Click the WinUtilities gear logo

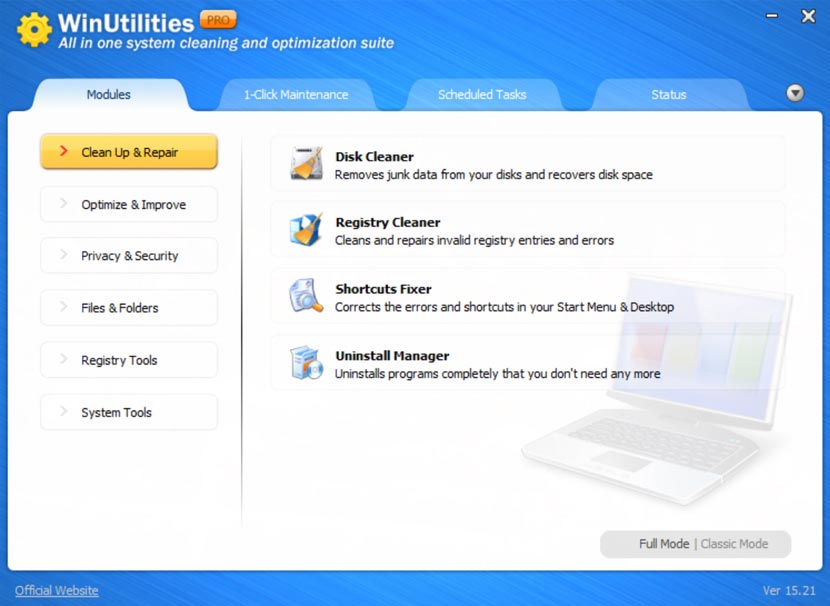(33, 30)
